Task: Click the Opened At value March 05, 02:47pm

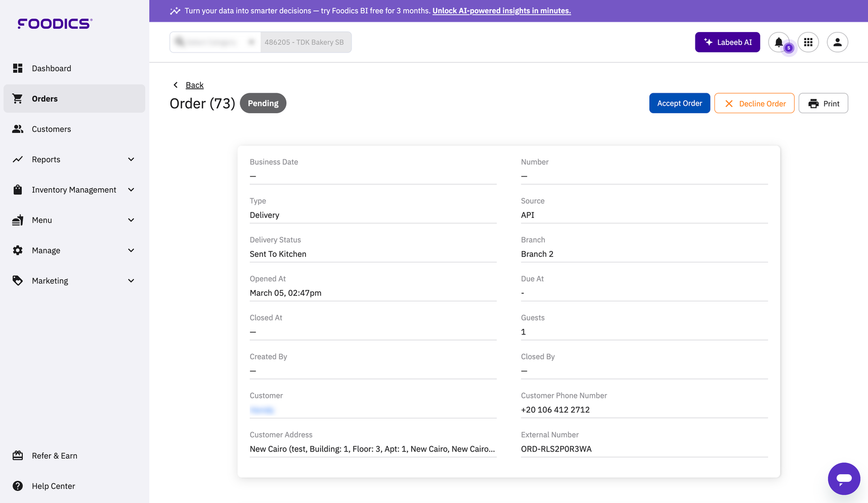Action: [286, 293]
